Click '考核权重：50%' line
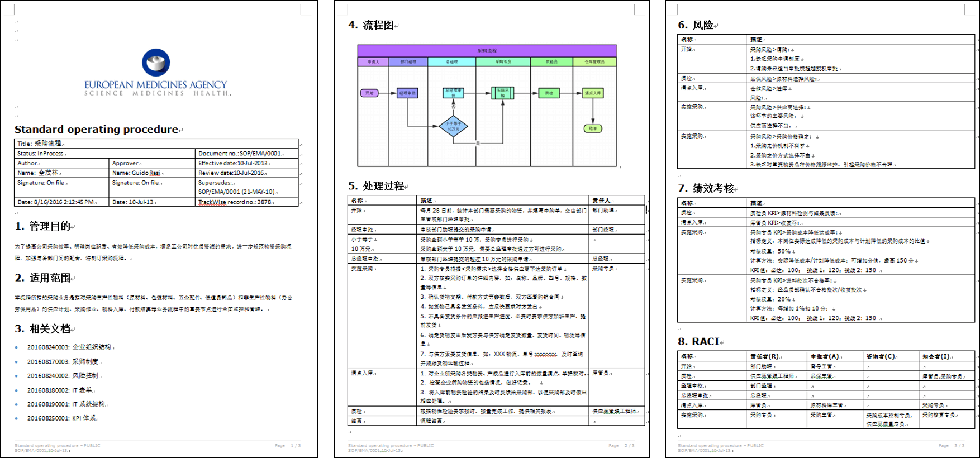 pyautogui.click(x=770, y=251)
